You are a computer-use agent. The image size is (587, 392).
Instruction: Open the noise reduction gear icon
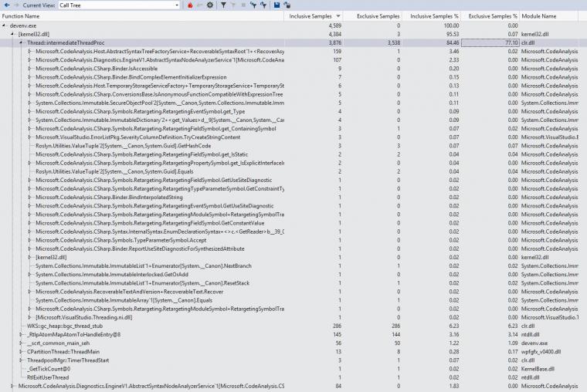(210, 5)
